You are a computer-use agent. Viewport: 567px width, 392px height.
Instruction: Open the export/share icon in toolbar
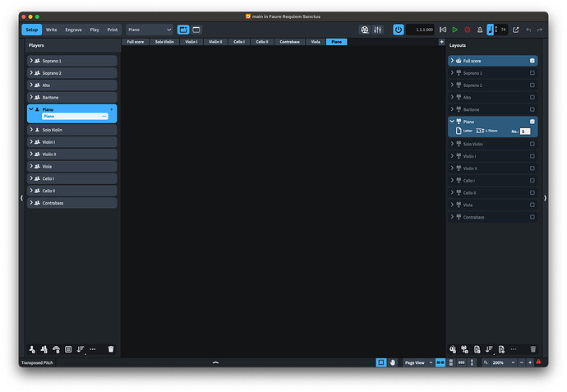click(x=516, y=30)
